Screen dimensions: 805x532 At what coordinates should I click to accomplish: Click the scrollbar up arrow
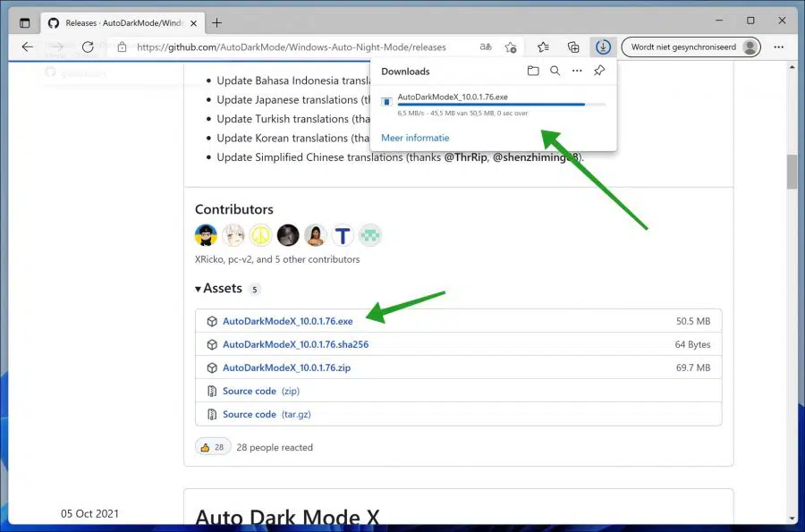(792, 67)
